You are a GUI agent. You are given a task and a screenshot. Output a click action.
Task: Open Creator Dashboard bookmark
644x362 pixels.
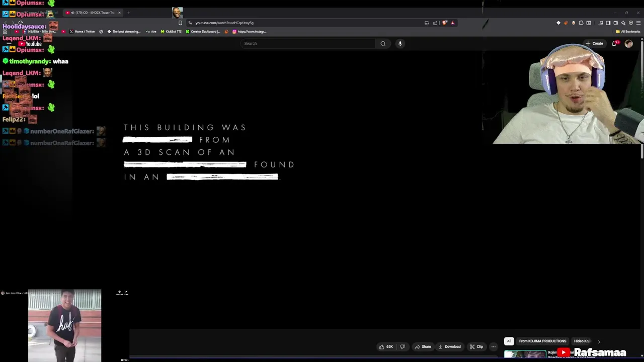tap(203, 32)
